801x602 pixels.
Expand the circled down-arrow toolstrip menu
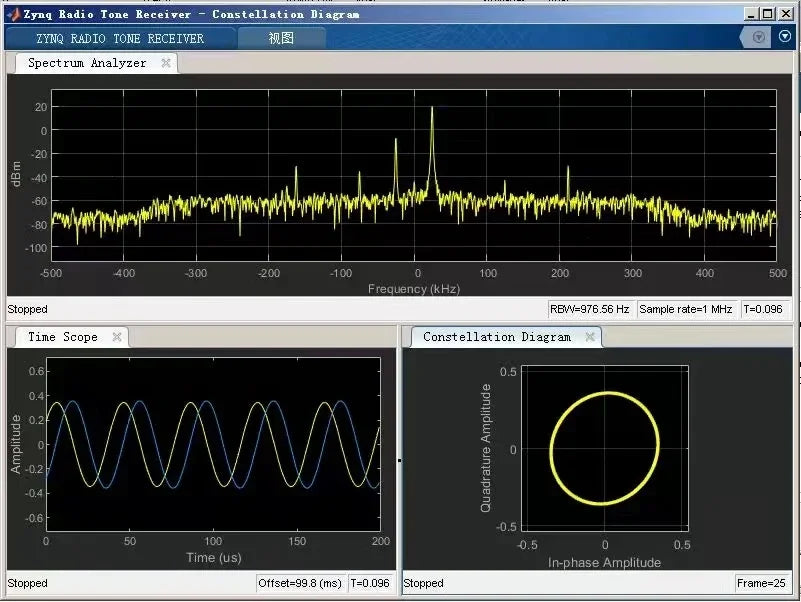point(785,36)
